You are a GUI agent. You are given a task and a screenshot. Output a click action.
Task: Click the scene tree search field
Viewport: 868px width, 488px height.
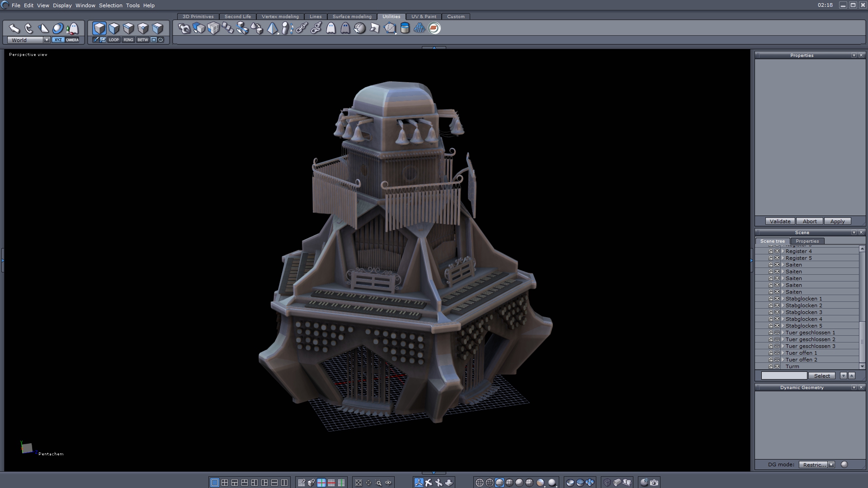tap(784, 376)
